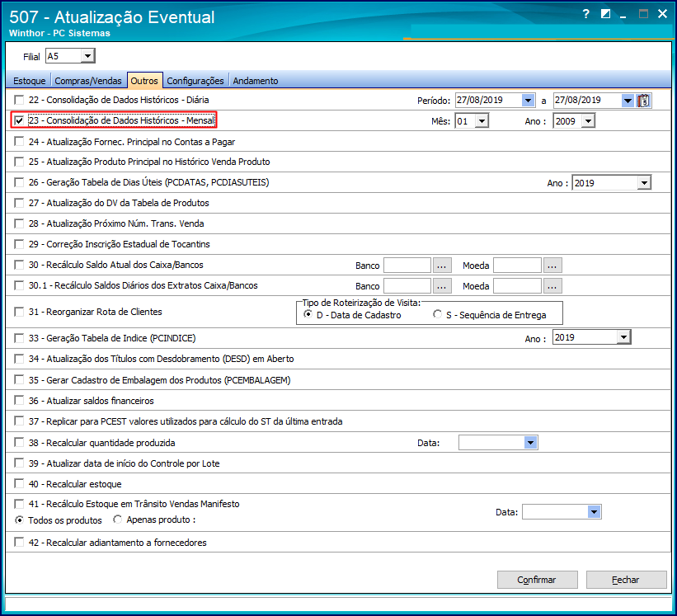Viewport: 677px width, 616px height.
Task: Switch to the Compras/Vendas tab
Action: (x=88, y=81)
